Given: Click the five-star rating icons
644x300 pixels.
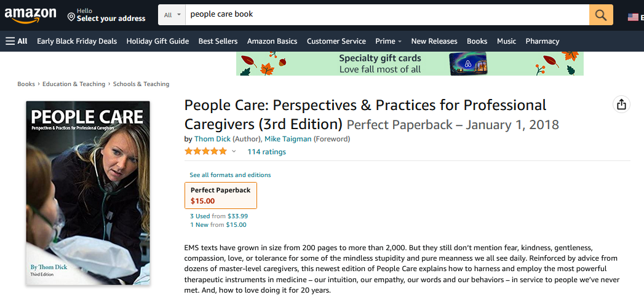Looking at the screenshot, I should 205,151.
